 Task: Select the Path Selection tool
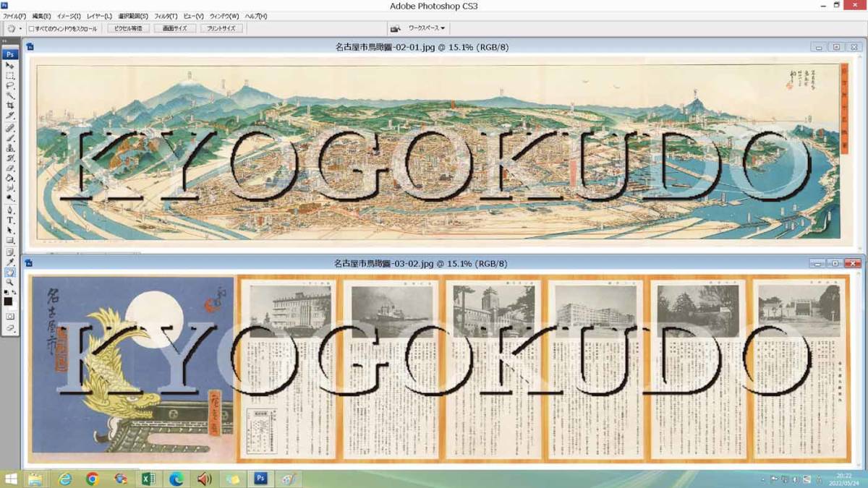tap(10, 231)
